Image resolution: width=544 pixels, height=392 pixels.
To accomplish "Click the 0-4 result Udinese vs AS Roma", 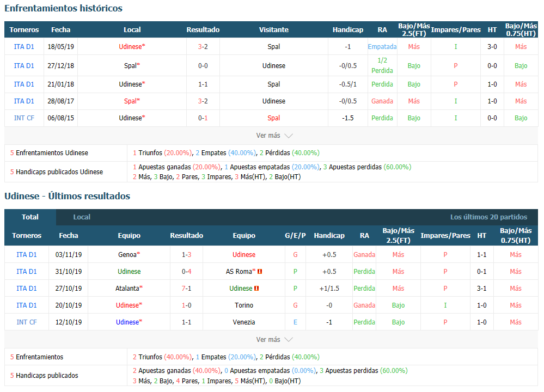I will [186, 272].
